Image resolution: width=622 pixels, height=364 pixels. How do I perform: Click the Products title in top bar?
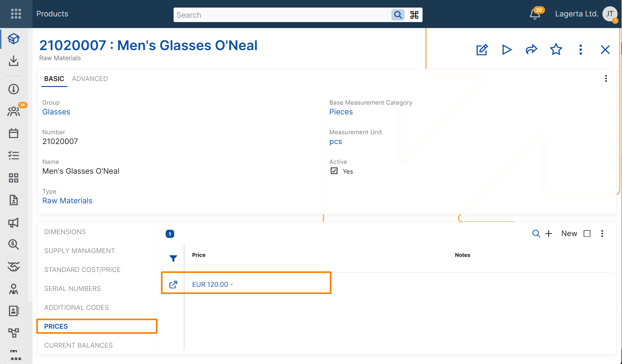(x=52, y=14)
